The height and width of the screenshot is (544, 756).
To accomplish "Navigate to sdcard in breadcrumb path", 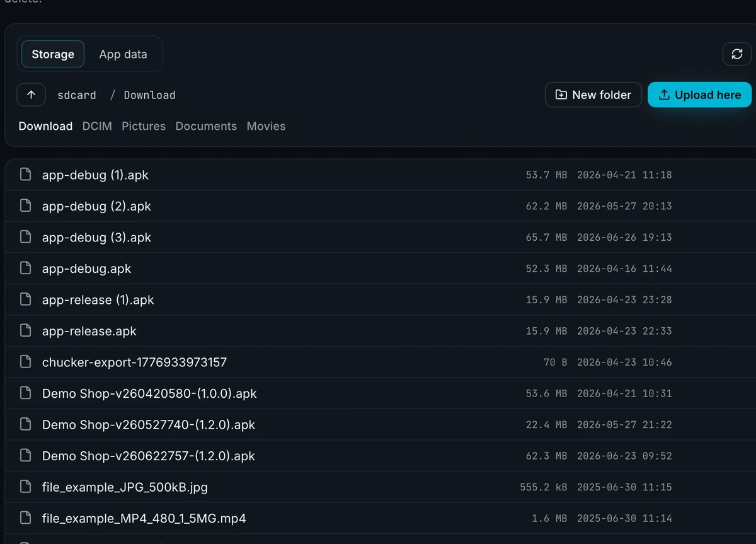I will pyautogui.click(x=77, y=95).
